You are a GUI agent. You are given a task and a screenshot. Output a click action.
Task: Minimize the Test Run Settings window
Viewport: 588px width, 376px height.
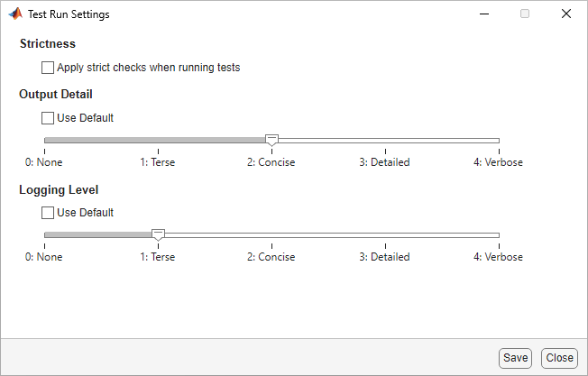[484, 14]
